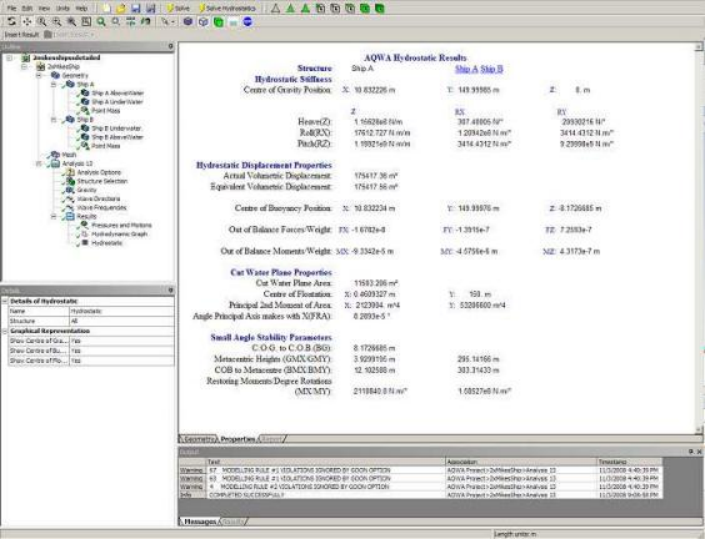Click the water surface toolbar icon
The width and height of the screenshot is (705, 539).
point(233,22)
